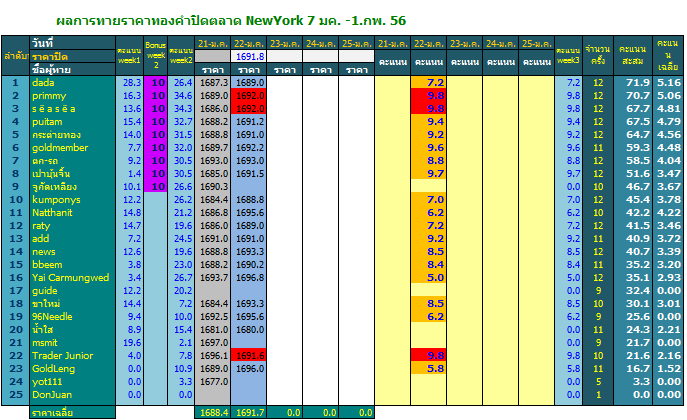Select the 'Trader Junior' name cell
The image size is (687, 420).
(72, 356)
